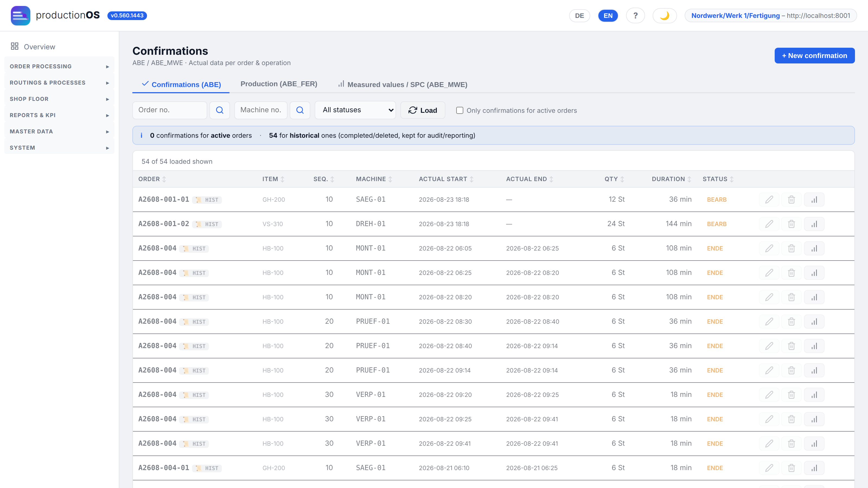Screen dimensions: 868x488
Task: Open chart icon for the DREH-01 row
Action: (814, 224)
